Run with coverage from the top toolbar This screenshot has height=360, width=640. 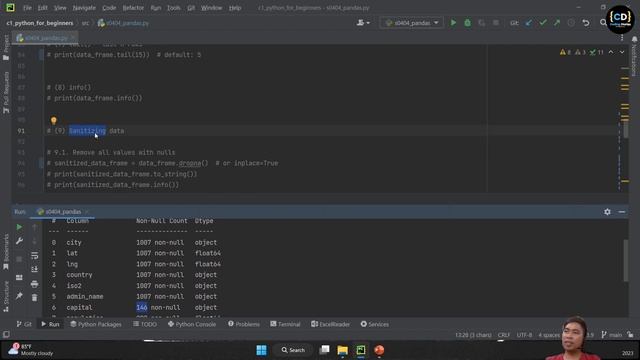[x=482, y=23]
